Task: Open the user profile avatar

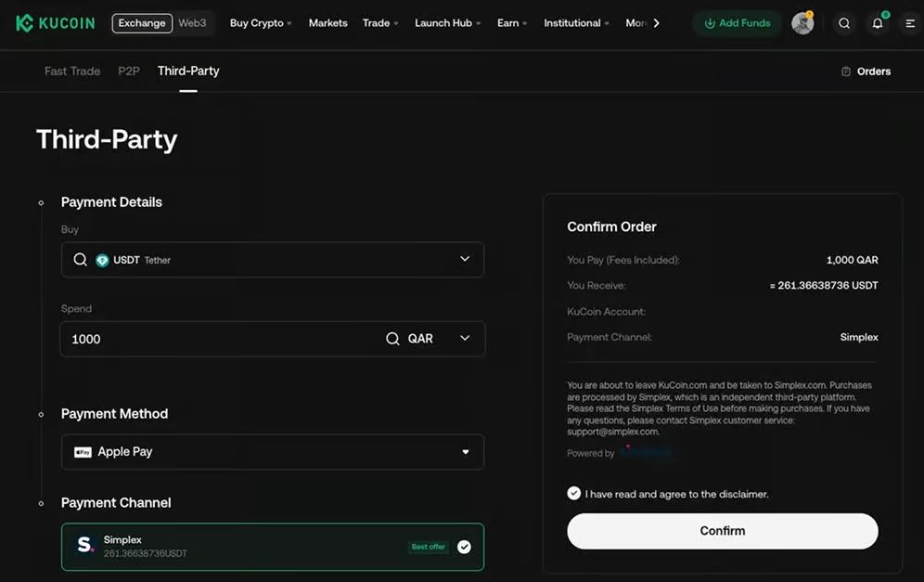Action: 802,23
